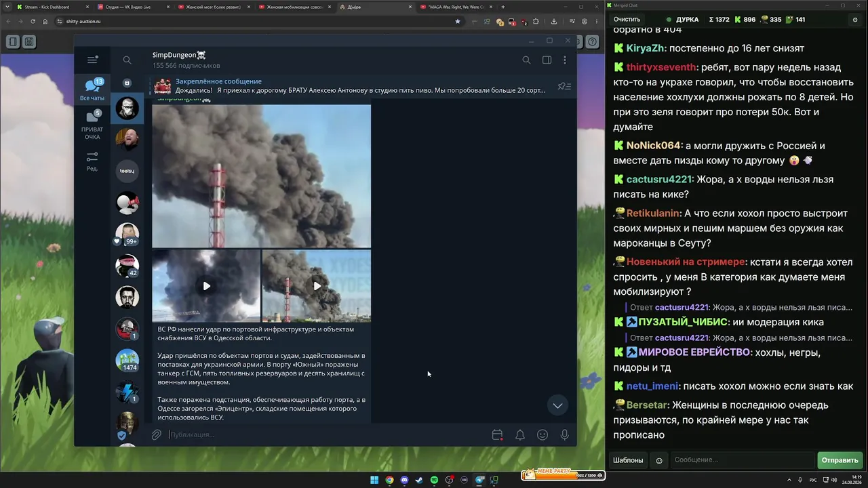
Task: Show the list of pinned messages
Action: [564, 86]
